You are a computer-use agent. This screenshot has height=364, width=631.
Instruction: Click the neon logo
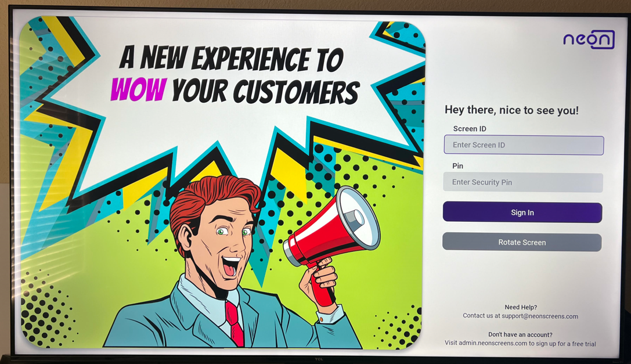click(x=589, y=39)
